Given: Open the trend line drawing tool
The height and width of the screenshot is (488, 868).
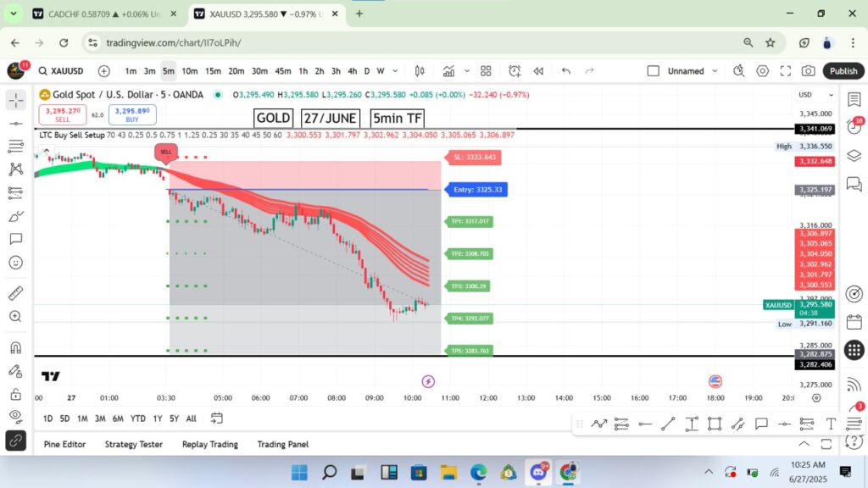Looking at the screenshot, I should [x=16, y=124].
